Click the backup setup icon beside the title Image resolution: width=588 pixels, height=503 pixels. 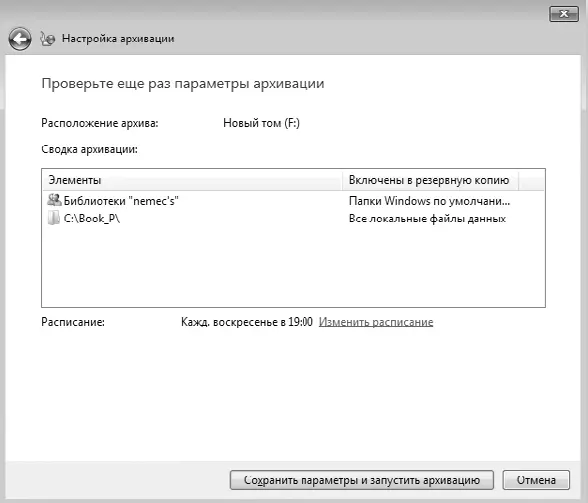[x=48, y=39]
